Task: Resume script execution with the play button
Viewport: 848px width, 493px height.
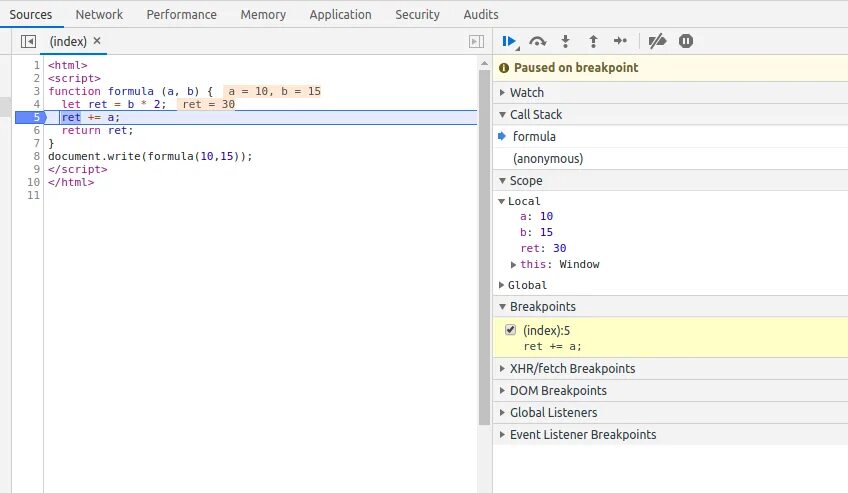Action: point(509,41)
